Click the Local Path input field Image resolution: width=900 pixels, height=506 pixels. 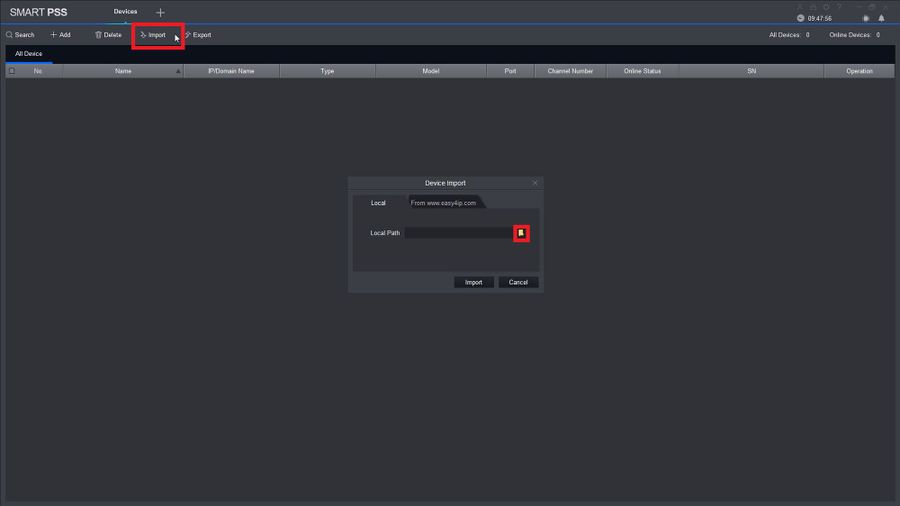[x=458, y=233]
